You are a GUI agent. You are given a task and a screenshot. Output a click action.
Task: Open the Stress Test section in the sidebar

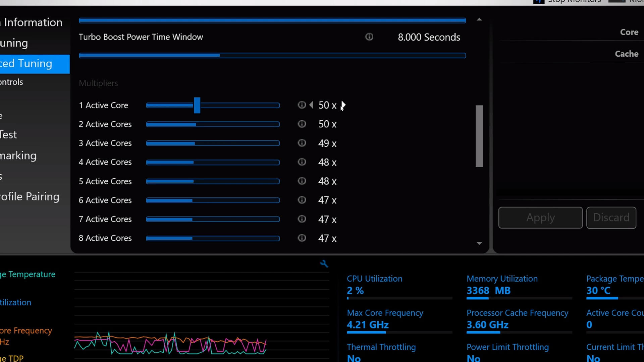(x=8, y=134)
